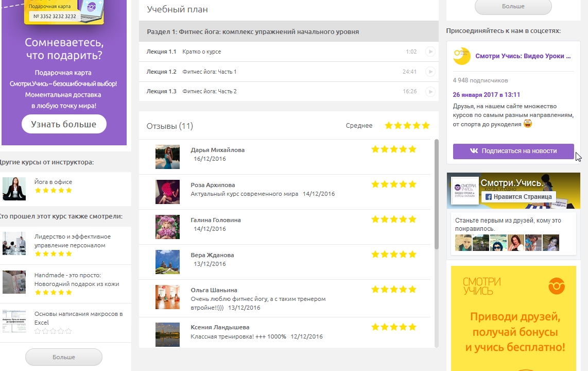This screenshot has height=371, width=588.
Task: Play lecture 1.1 Кратко о курсе
Action: (x=430, y=52)
